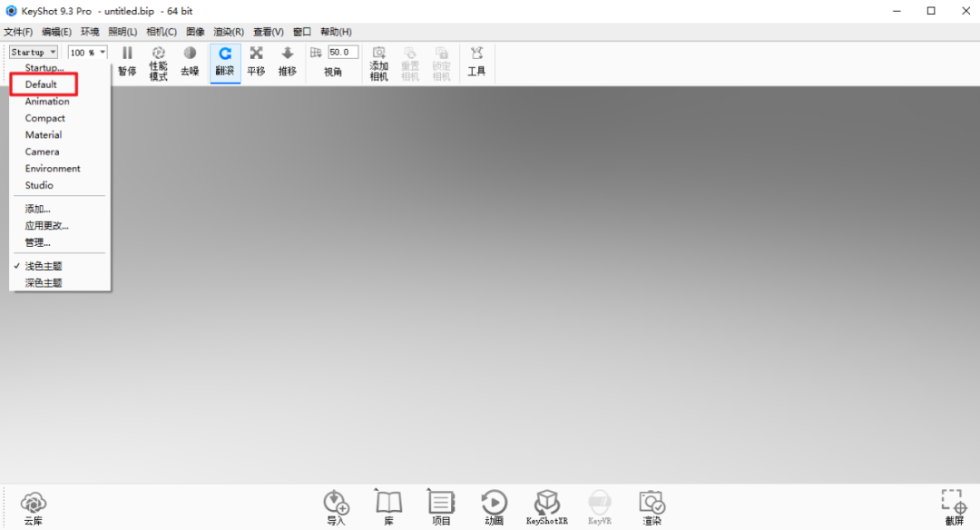Open the KeyShotXR wizard icon

[546, 507]
